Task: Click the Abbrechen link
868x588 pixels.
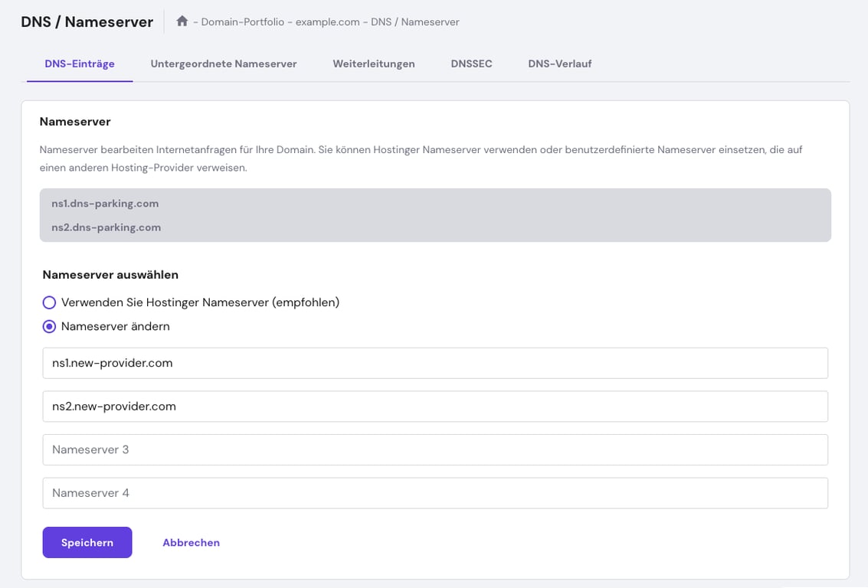Action: 191,542
